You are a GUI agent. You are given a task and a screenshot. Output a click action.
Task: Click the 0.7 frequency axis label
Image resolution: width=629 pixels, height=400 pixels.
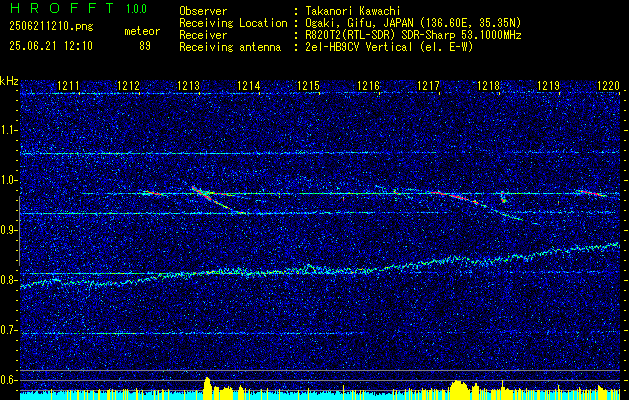(x=9, y=330)
